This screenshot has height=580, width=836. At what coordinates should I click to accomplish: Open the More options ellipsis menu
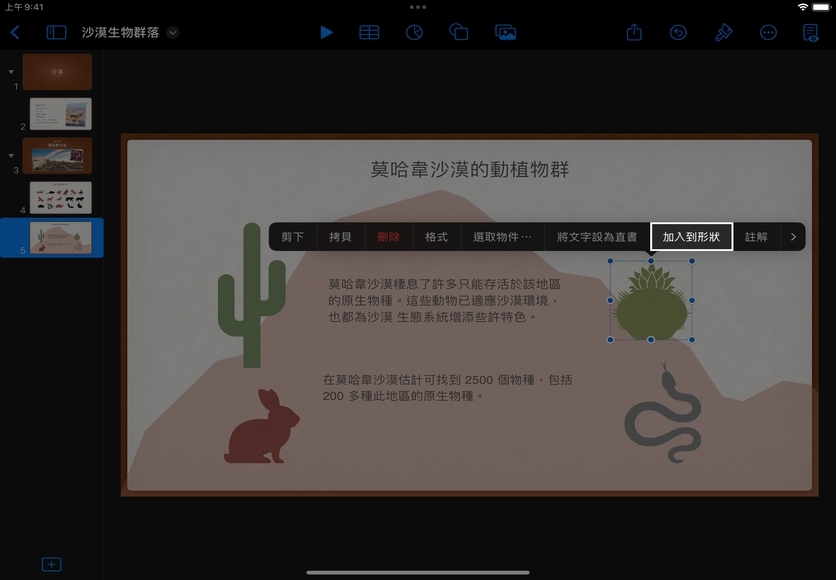pos(768,32)
